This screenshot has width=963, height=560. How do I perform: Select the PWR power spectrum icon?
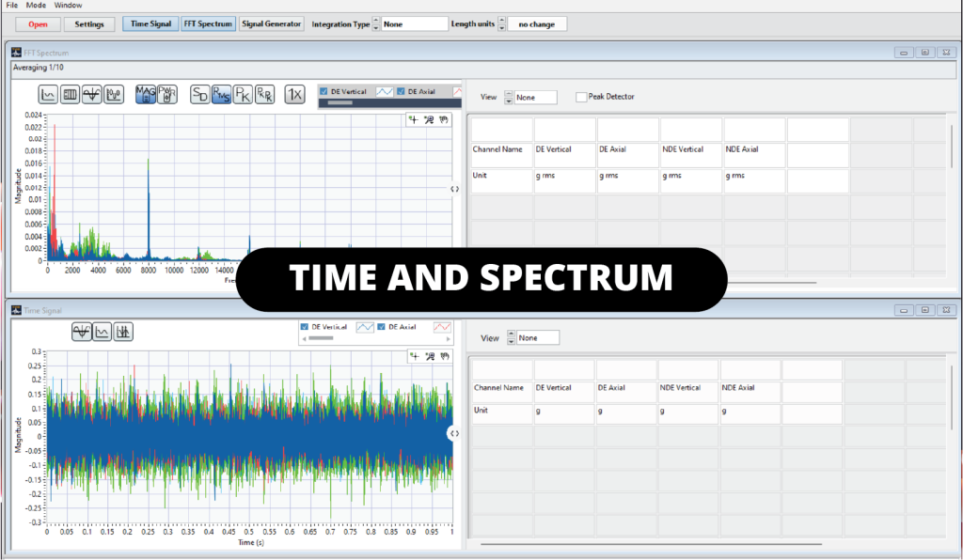(167, 94)
